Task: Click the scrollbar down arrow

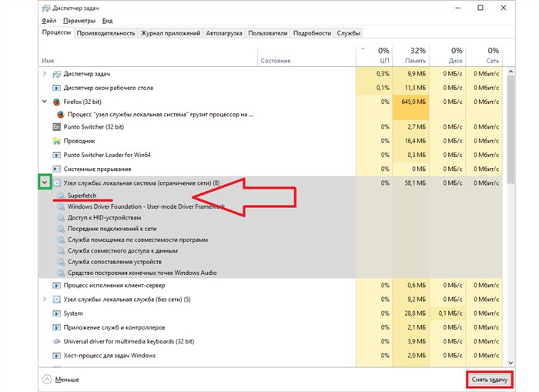Action: tap(511, 363)
